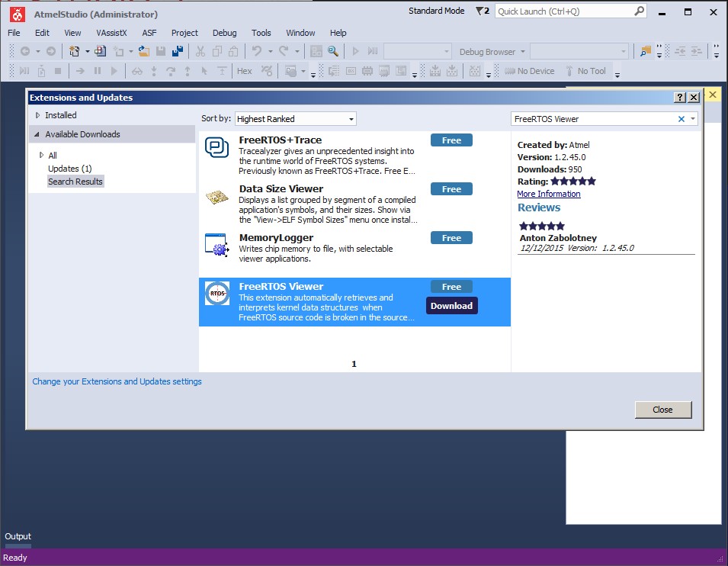Open Change your Extensions and Updates settings
The image size is (728, 566).
click(x=117, y=381)
